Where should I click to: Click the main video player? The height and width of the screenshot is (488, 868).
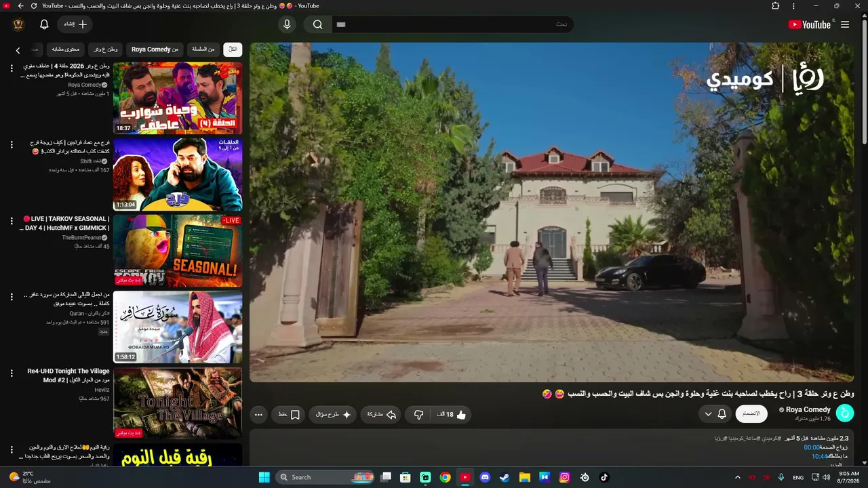point(552,212)
